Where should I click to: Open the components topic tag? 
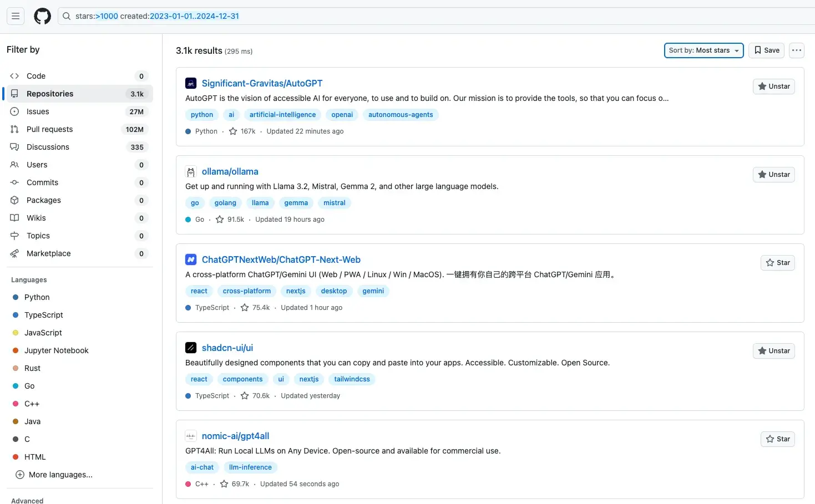point(242,379)
